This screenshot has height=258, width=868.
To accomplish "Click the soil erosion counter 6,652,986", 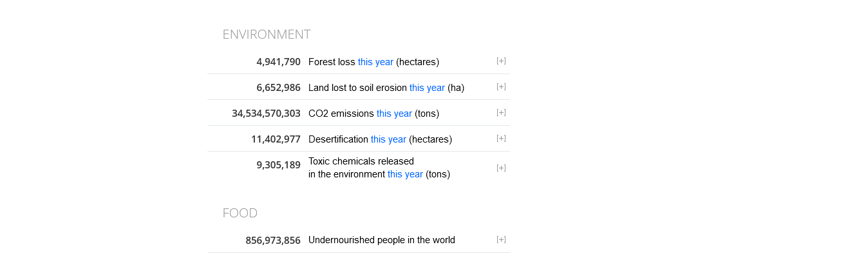I will (x=278, y=88).
